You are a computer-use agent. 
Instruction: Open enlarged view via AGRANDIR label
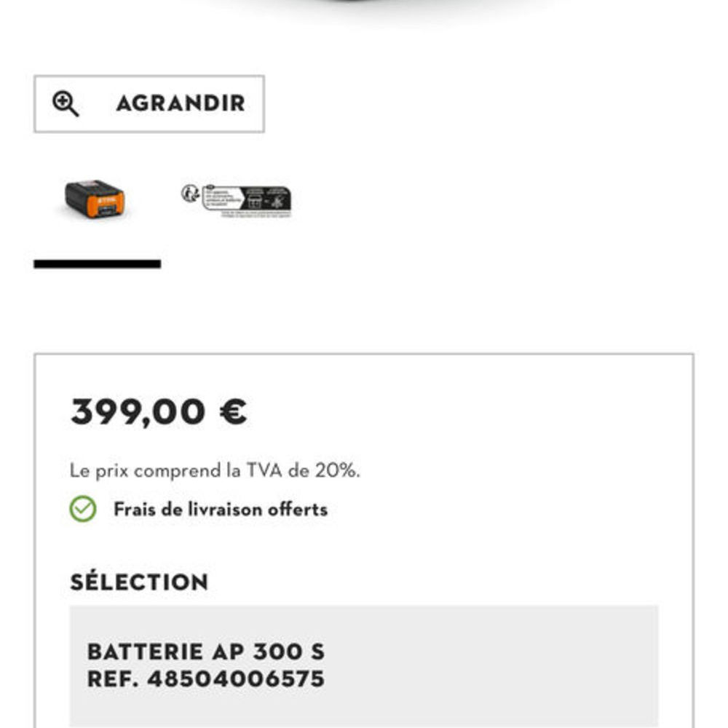181,103
